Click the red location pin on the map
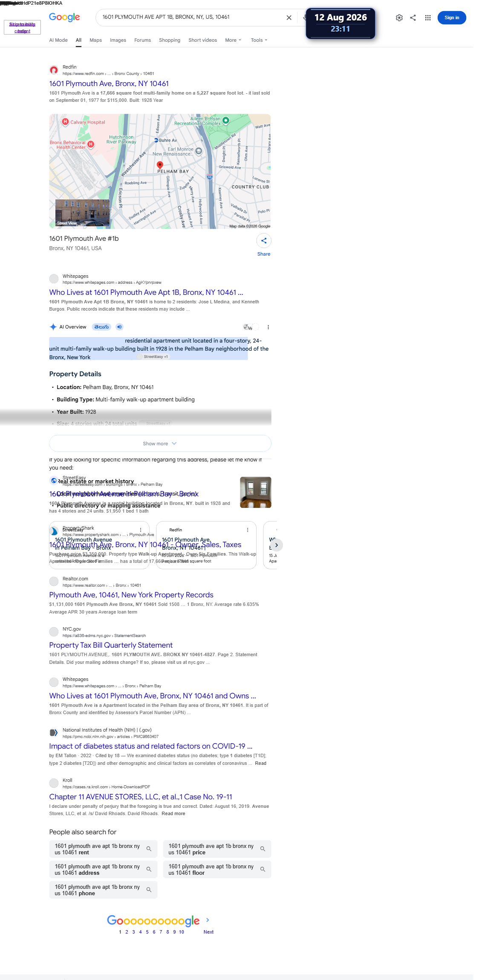The width and height of the screenshot is (479, 980). point(160,165)
